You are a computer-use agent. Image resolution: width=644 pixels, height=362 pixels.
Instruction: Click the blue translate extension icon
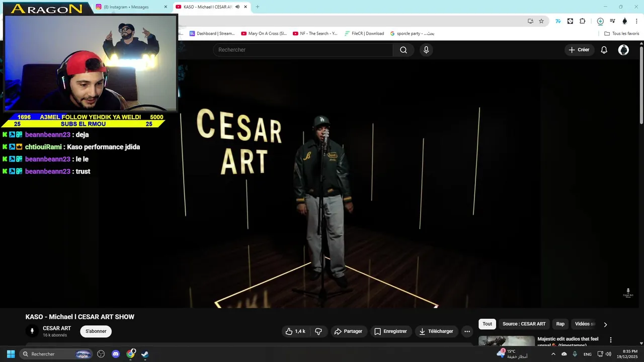558,21
